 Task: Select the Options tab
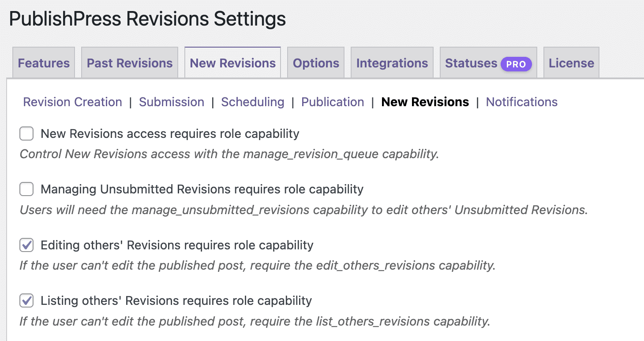click(315, 63)
